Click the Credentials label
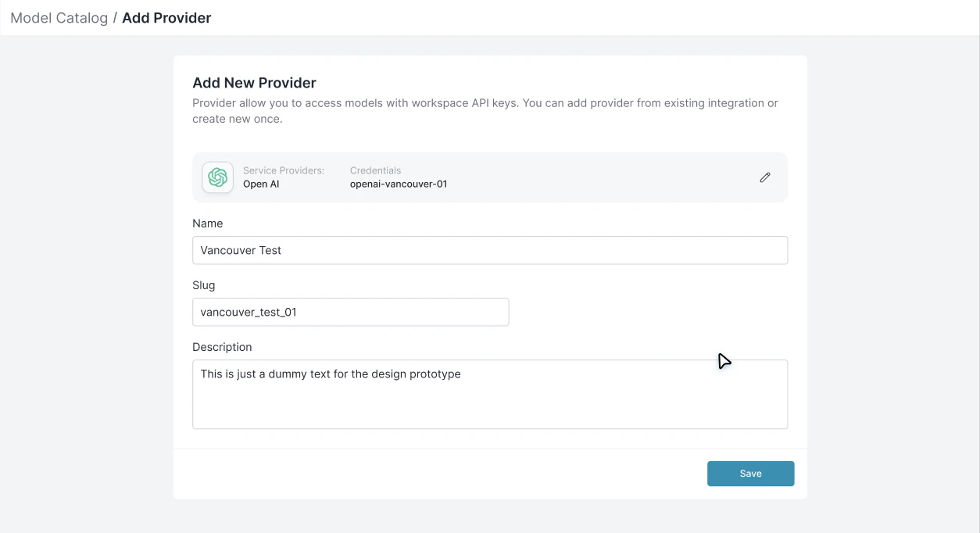 coord(375,170)
